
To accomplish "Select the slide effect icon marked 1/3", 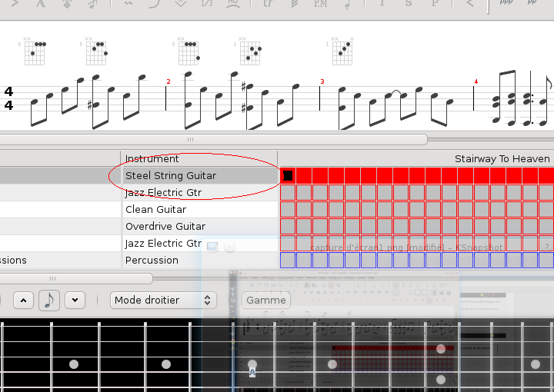I will (x=207, y=4).
